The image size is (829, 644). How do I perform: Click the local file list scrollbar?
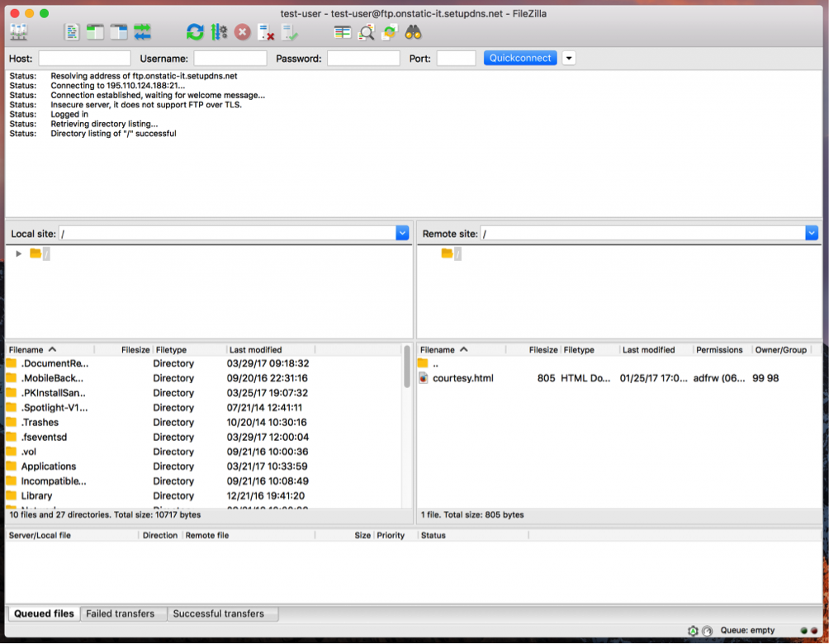click(407, 367)
